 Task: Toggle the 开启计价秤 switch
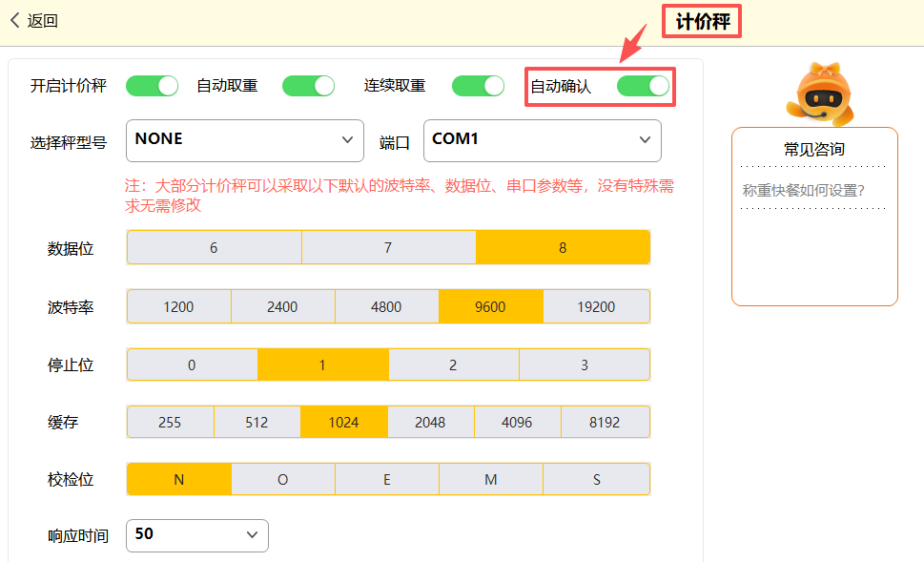[153, 86]
